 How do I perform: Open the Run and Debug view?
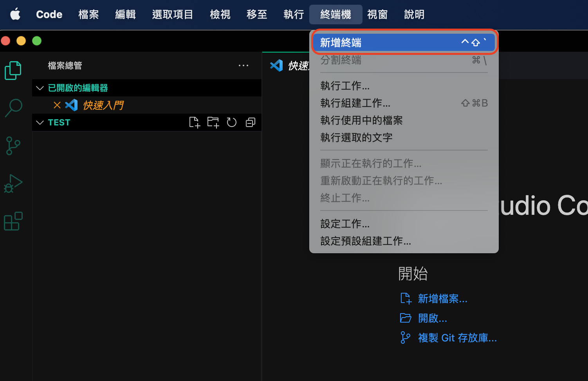[13, 183]
